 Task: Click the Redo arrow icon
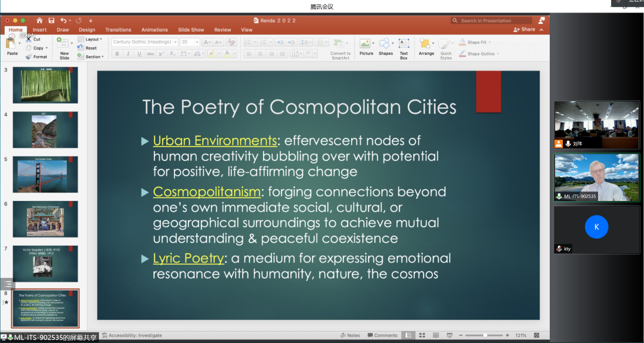[79, 20]
